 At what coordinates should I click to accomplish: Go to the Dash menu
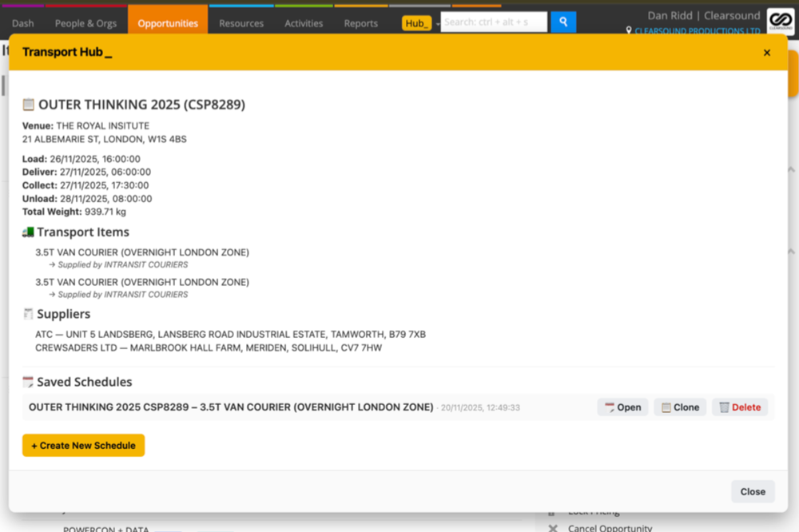tap(23, 23)
